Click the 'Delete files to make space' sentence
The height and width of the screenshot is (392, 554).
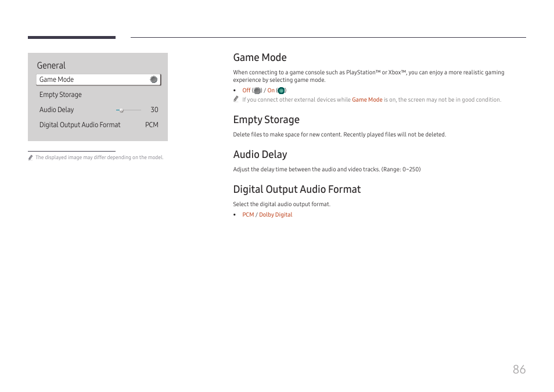coord(340,134)
